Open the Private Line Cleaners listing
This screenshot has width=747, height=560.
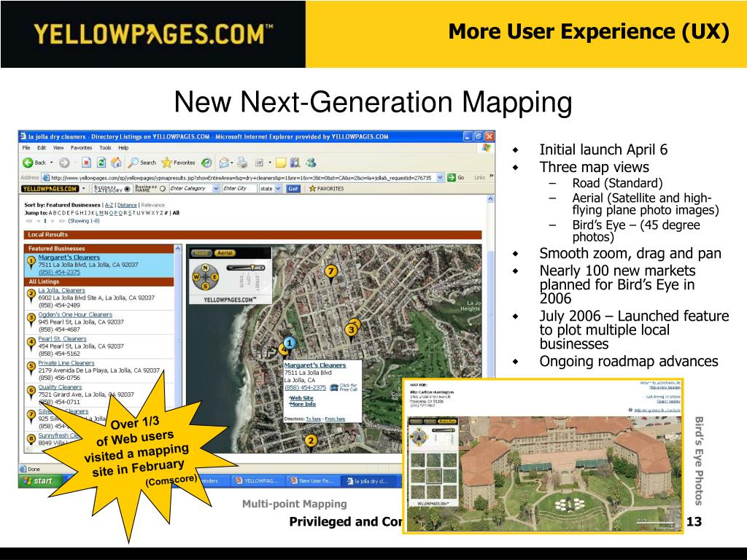[x=66, y=363]
